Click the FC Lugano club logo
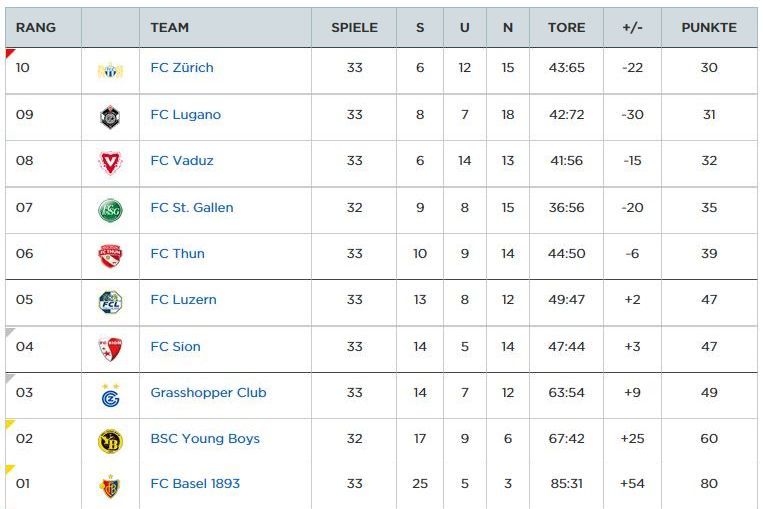 [x=110, y=117]
